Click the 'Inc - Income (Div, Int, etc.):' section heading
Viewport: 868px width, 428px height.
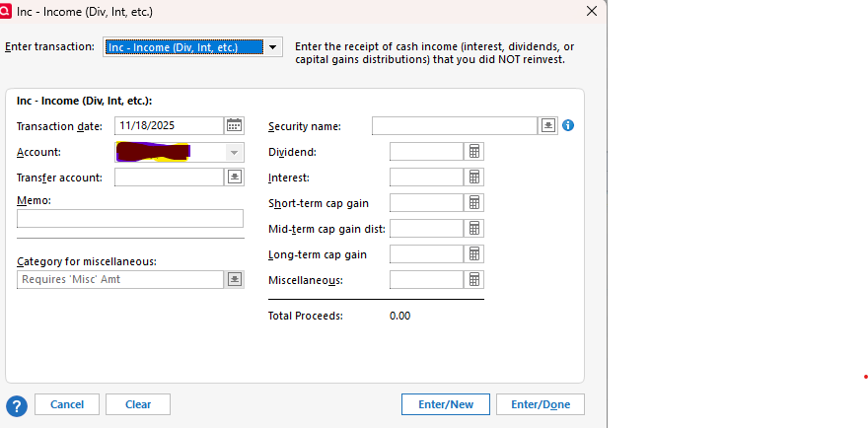pyautogui.click(x=84, y=102)
